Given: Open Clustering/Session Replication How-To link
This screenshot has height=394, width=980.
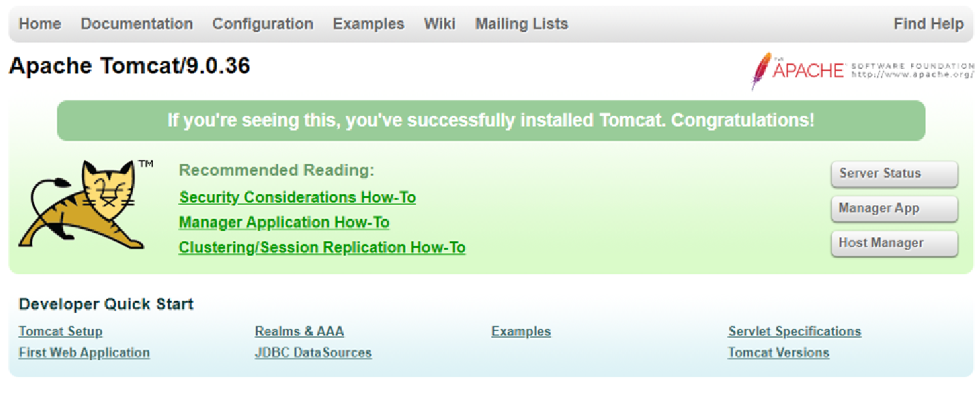Looking at the screenshot, I should tap(322, 247).
